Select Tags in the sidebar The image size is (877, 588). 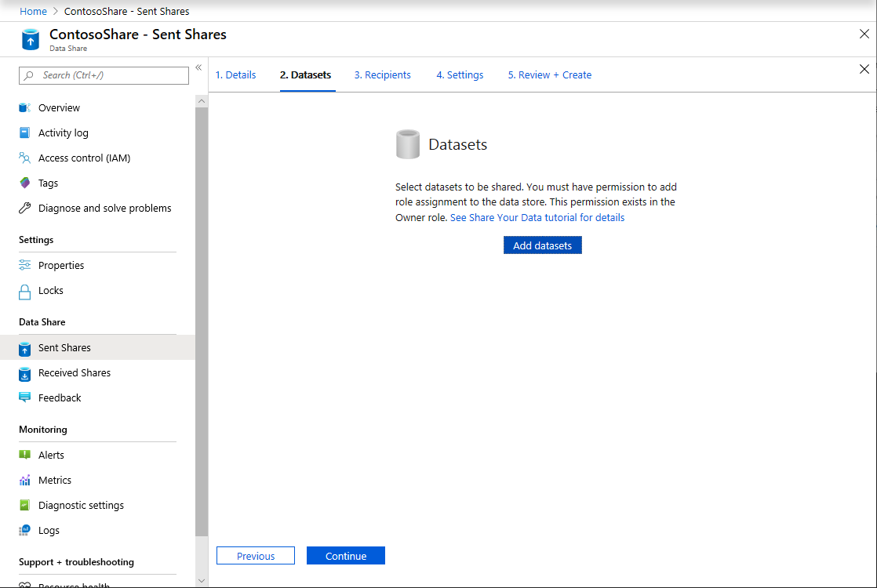coord(49,183)
